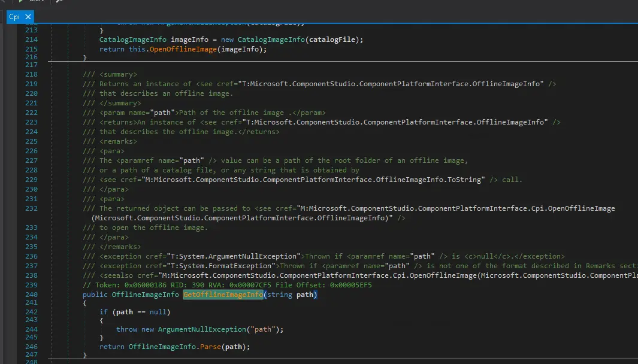Click the 'return' keyword on line 246
The width and height of the screenshot is (638, 364).
click(x=112, y=347)
